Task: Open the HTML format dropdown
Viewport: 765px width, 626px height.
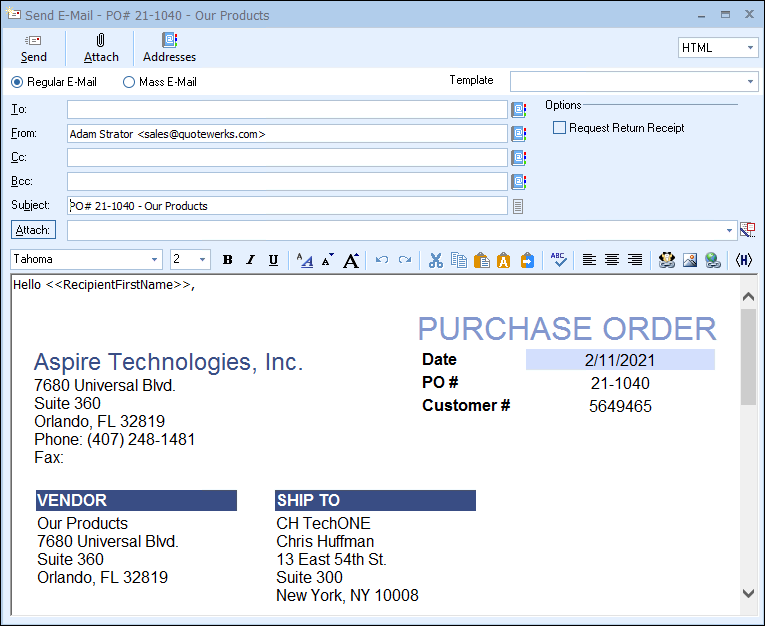Action: pyautogui.click(x=750, y=48)
